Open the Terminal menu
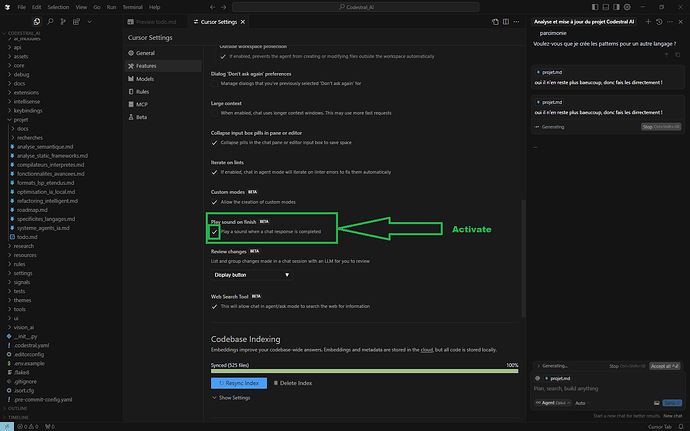The height and width of the screenshot is (431, 690). (132, 7)
